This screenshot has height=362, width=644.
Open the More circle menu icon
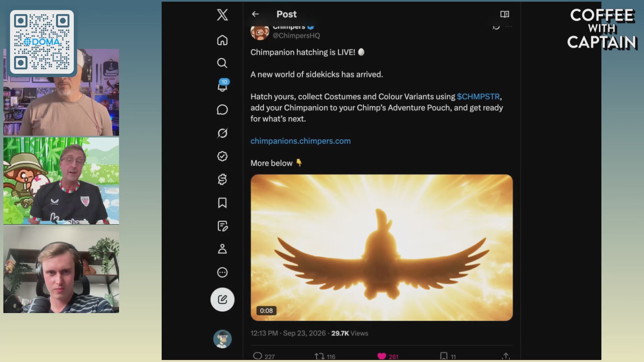click(222, 273)
